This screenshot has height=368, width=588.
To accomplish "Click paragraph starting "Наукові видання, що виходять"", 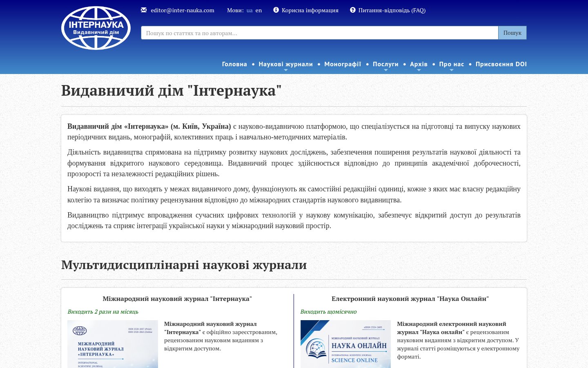I will (x=294, y=195).
